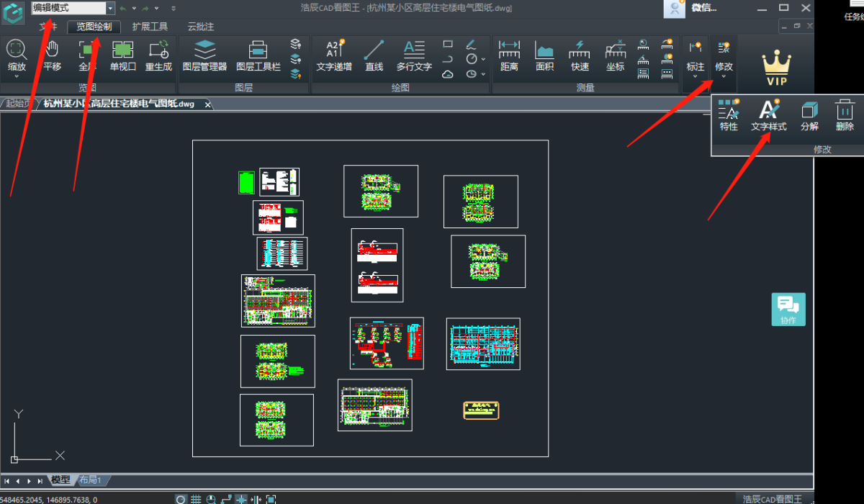Select the 直线 (Line) drawing tool
The image size is (864, 504).
pos(374,56)
